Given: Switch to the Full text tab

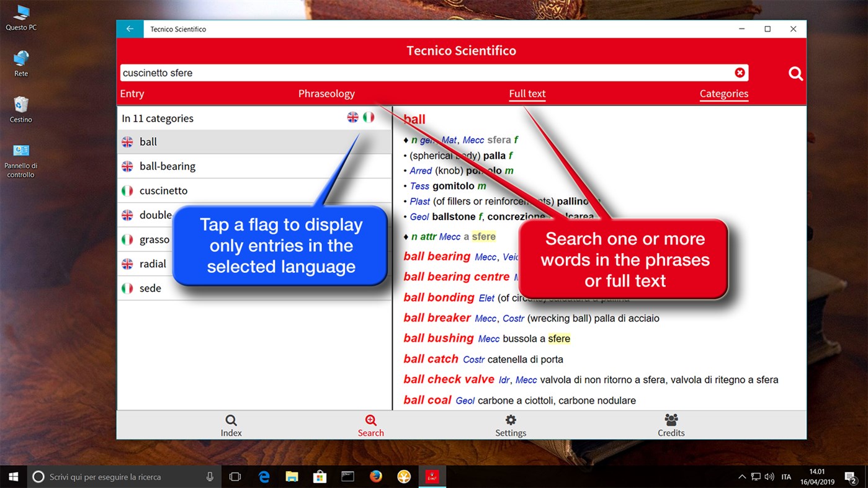Looking at the screenshot, I should 527,94.
